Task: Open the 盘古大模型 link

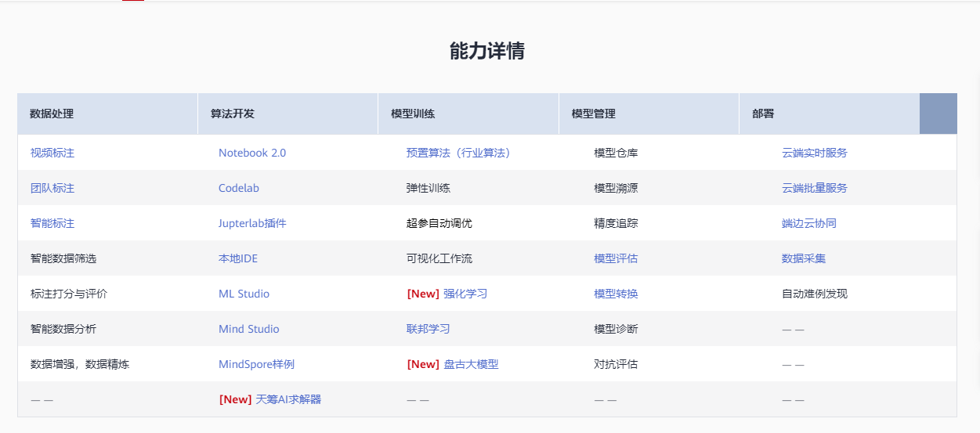Action: click(x=471, y=364)
